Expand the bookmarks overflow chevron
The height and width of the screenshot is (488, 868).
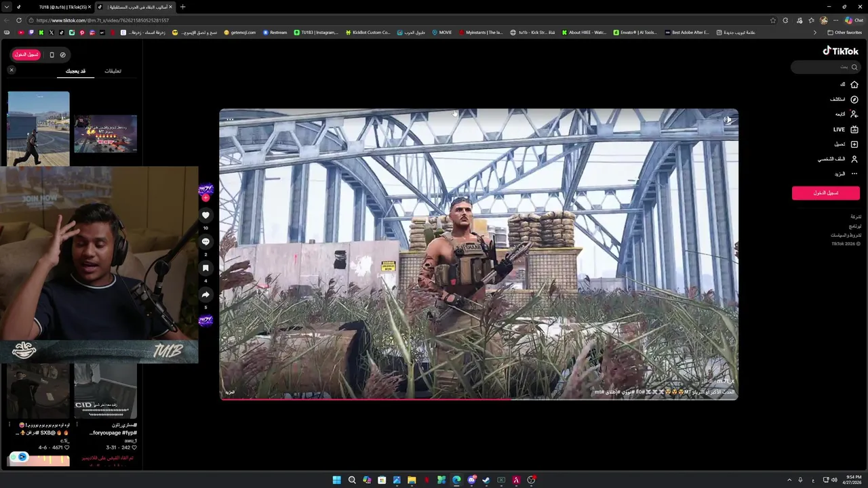click(x=815, y=33)
